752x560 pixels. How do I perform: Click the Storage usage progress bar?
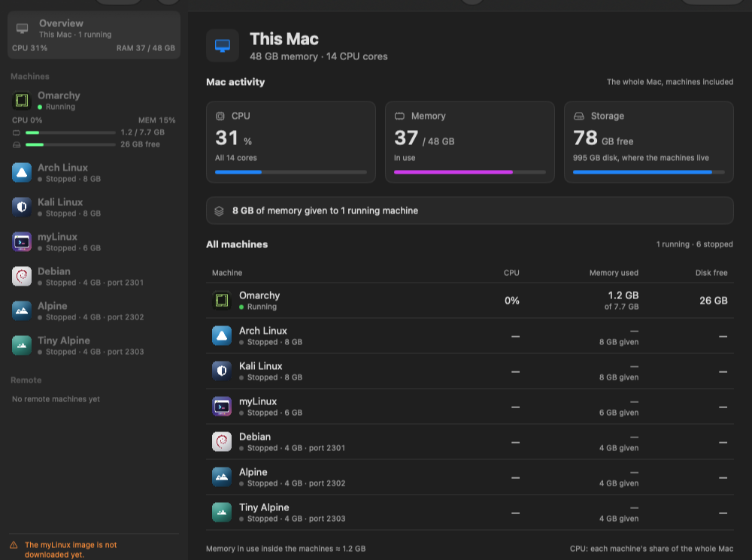point(648,172)
